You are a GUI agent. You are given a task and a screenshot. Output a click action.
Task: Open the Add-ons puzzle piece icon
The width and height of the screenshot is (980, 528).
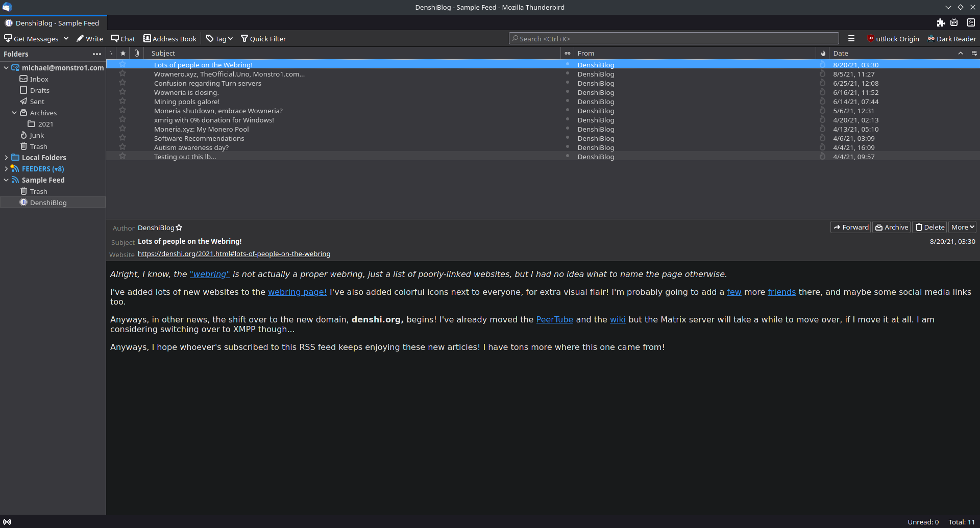pyautogui.click(x=941, y=22)
